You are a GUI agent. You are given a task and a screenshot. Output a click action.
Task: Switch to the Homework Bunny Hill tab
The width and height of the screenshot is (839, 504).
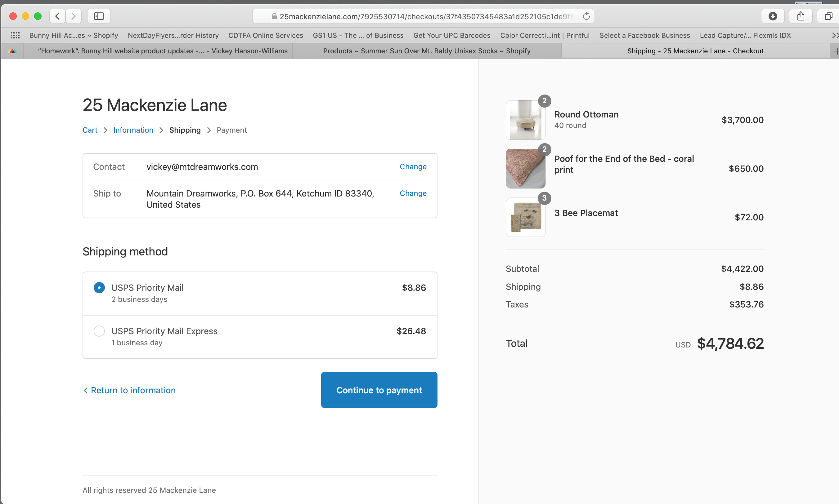pos(163,51)
